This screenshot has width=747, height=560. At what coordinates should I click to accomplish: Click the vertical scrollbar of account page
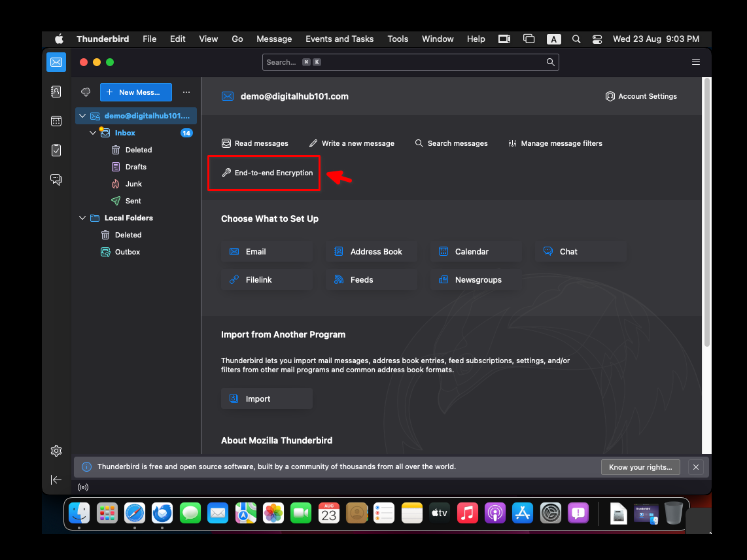coord(707,213)
